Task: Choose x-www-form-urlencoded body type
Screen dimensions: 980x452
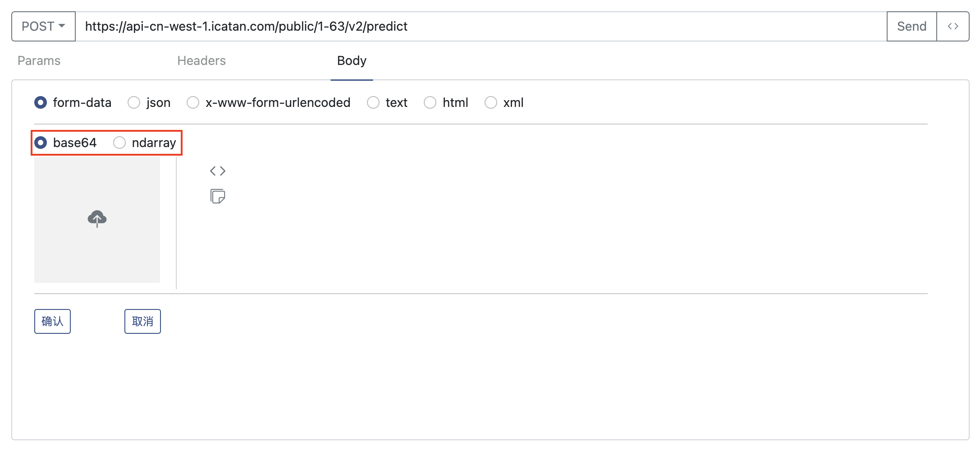Action: coord(193,103)
